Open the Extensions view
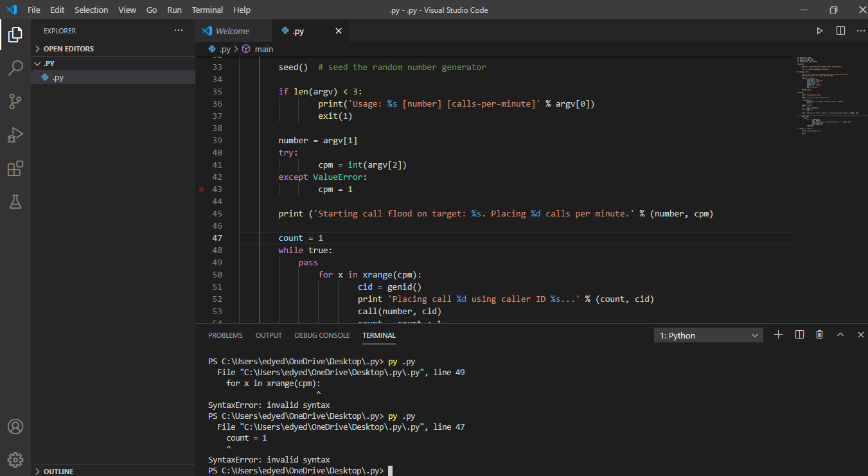The height and width of the screenshot is (476, 868). point(15,168)
